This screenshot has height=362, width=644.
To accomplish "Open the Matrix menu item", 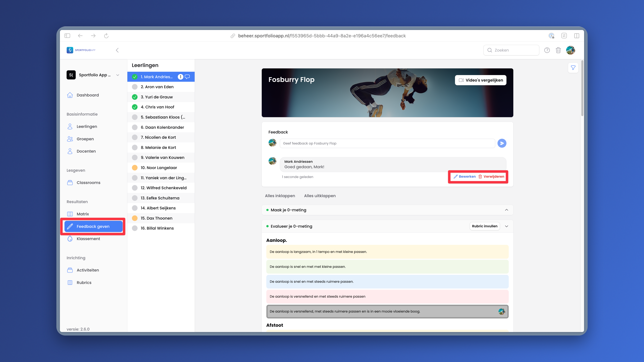I will [x=83, y=214].
